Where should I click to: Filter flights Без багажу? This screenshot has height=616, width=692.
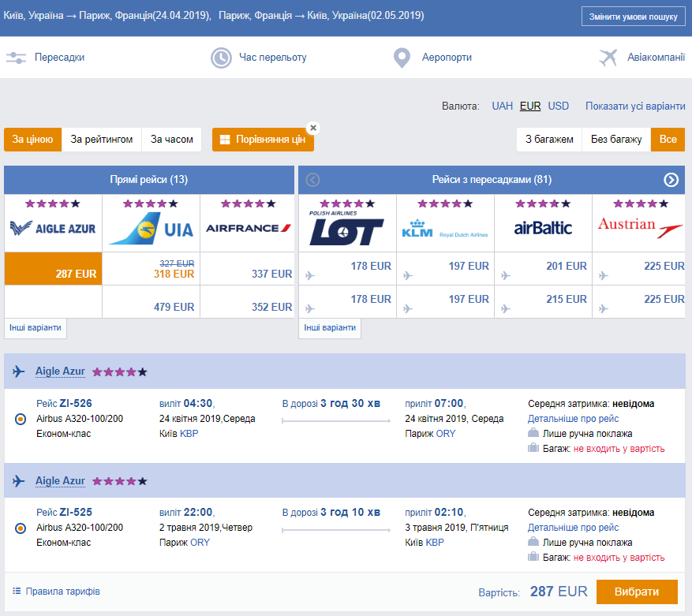point(616,140)
